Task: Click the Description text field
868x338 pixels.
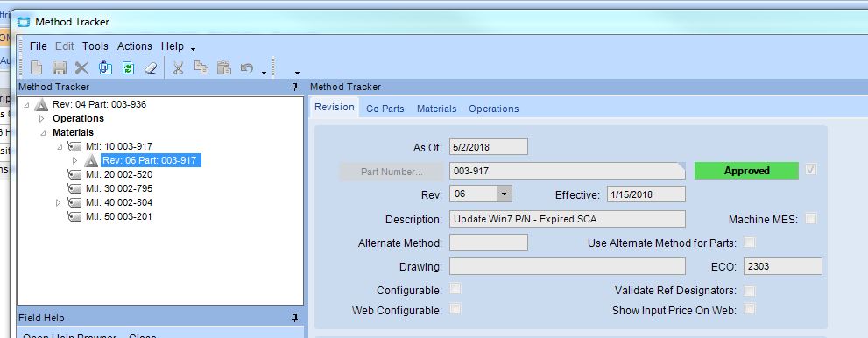Action: point(568,219)
